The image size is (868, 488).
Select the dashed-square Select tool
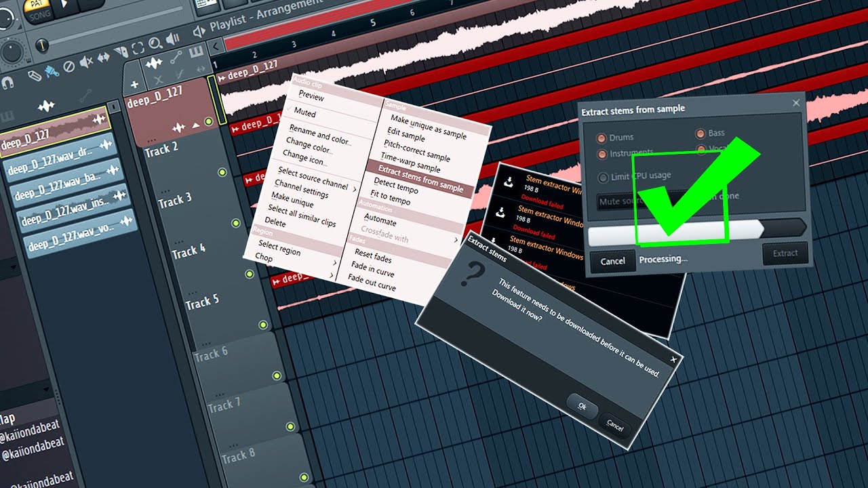tap(138, 48)
